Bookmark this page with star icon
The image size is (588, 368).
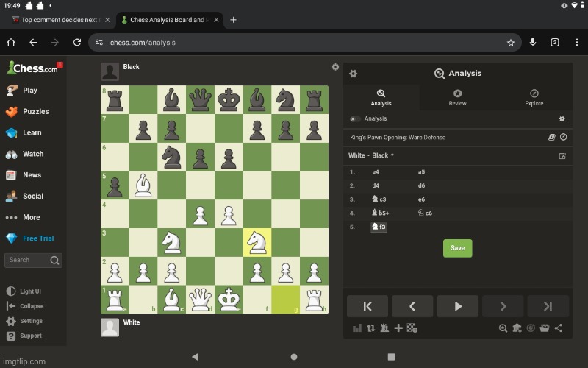pos(511,43)
